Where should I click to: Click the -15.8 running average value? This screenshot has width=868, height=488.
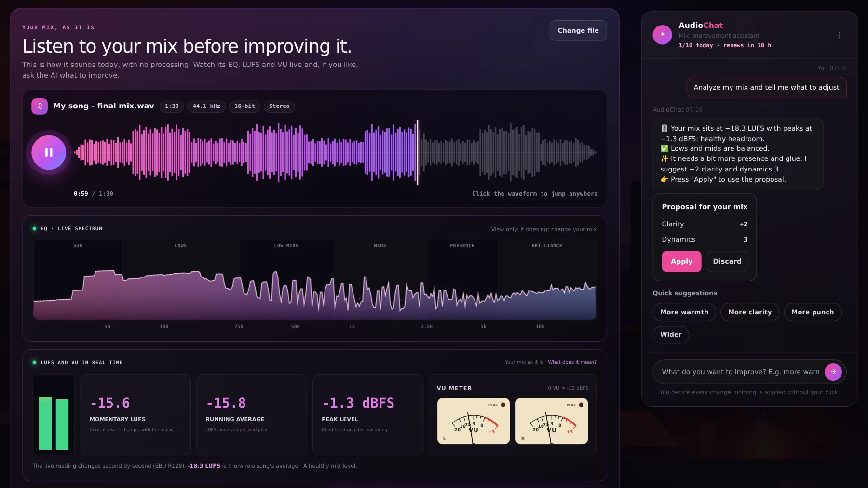pos(226,403)
